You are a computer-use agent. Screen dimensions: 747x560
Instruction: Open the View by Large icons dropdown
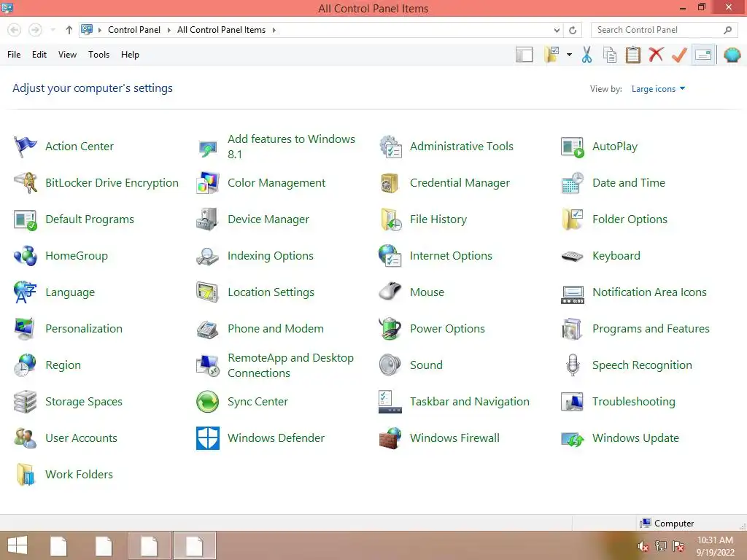[658, 88]
